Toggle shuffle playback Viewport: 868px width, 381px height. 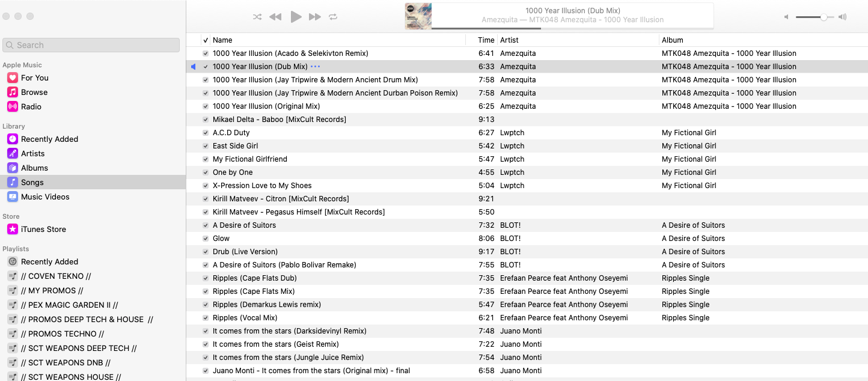[257, 17]
